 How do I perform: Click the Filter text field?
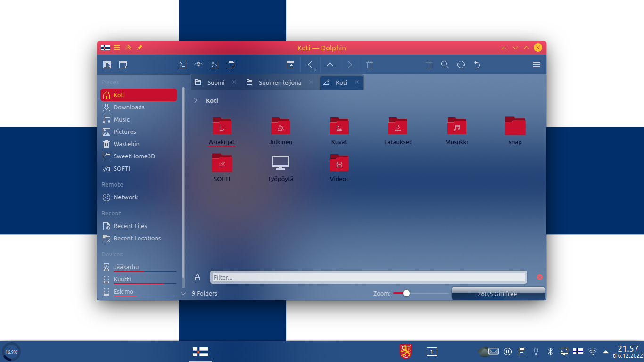tap(369, 277)
